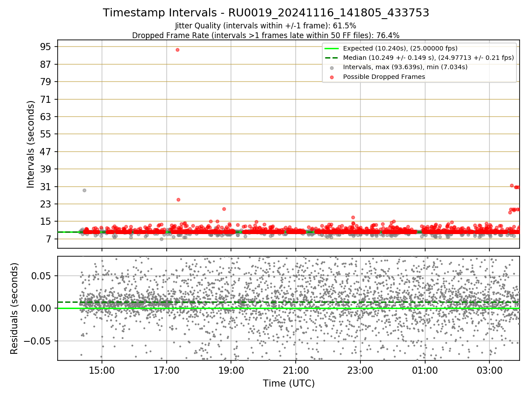Click the 7 y-axis tick label
This screenshot has height=399, width=532.
[x=49, y=239]
